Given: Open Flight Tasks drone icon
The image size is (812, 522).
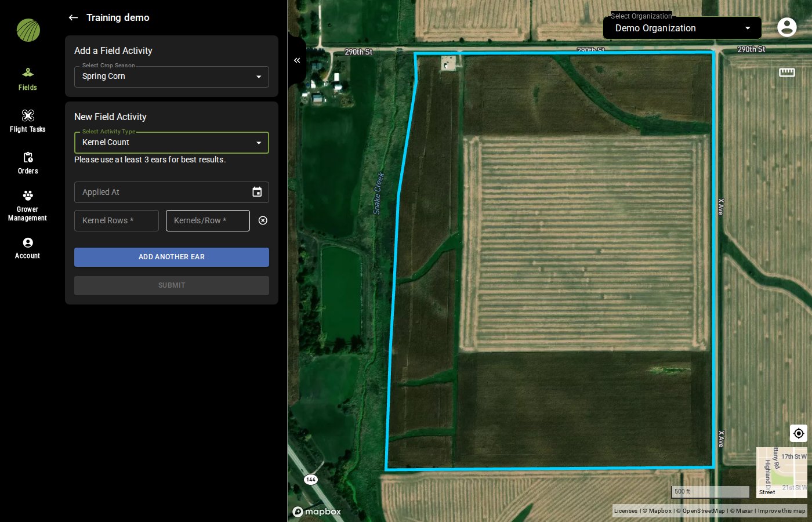Looking at the screenshot, I should 28,115.
